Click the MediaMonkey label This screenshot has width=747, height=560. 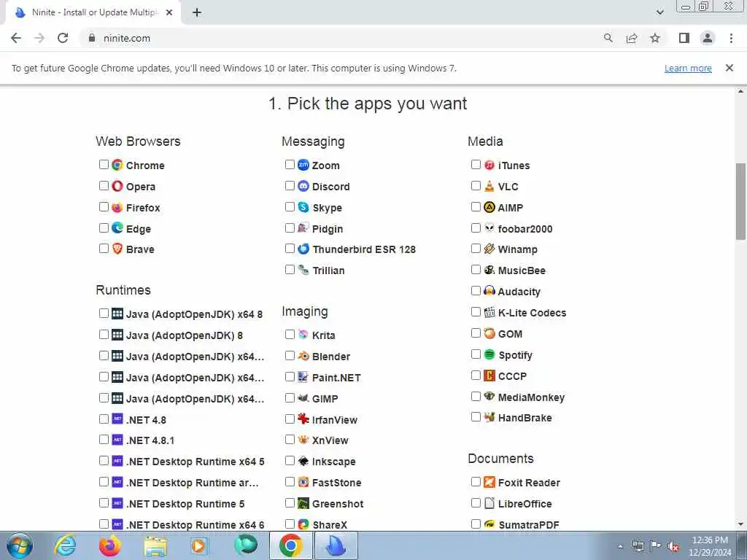click(531, 397)
